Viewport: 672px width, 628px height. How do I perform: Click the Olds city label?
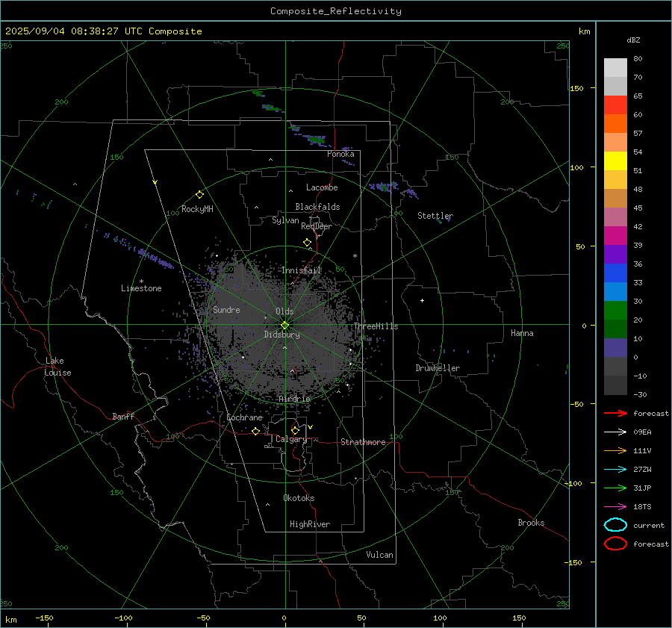click(284, 311)
